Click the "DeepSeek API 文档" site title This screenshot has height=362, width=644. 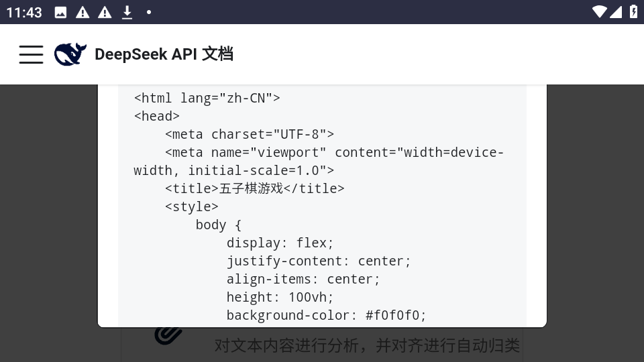pos(164,54)
